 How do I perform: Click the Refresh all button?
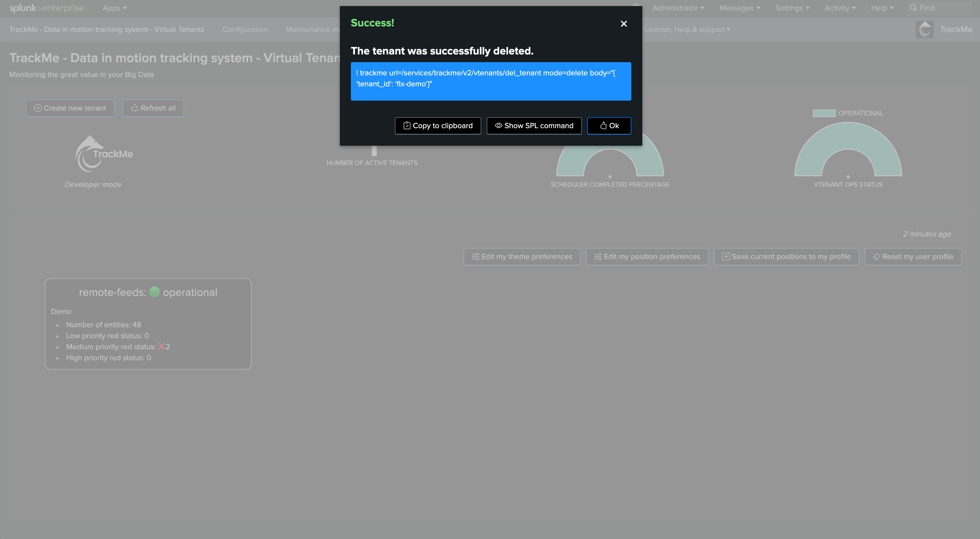pyautogui.click(x=153, y=108)
